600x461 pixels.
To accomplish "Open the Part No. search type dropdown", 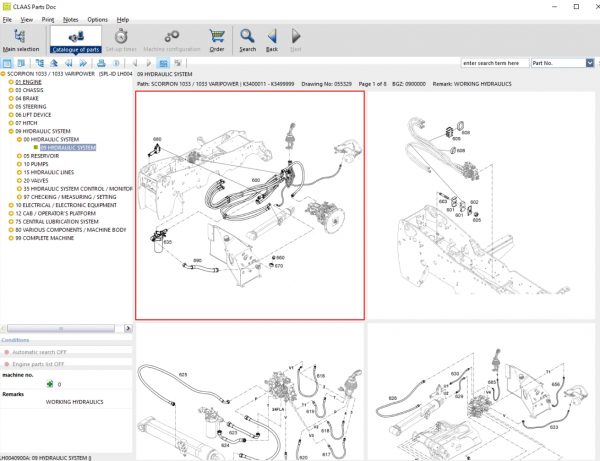I will [x=590, y=63].
